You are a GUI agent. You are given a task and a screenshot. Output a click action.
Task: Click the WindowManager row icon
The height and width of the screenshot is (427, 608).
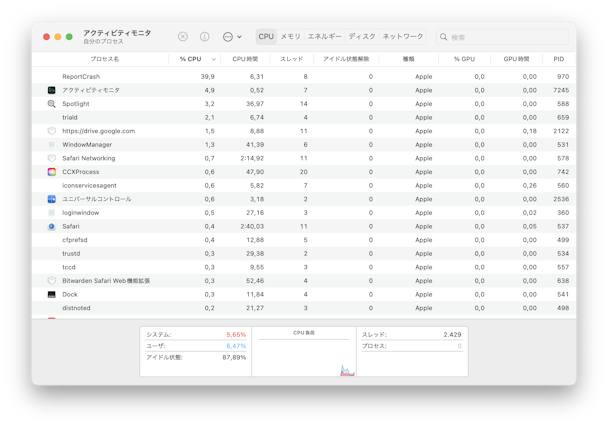click(x=51, y=145)
